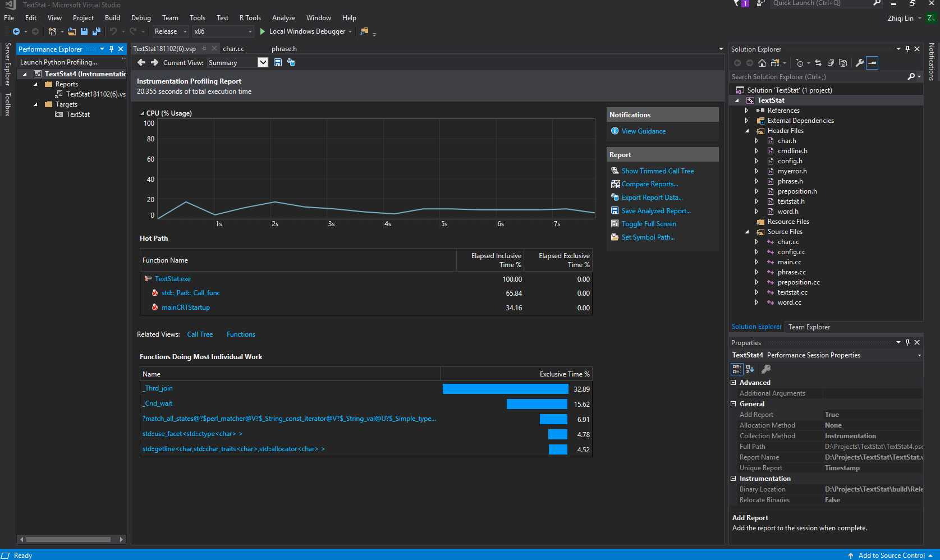Viewport: 940px width, 560px height.
Task: Collapse the Reports node in Performance Explorer
Action: (35, 84)
